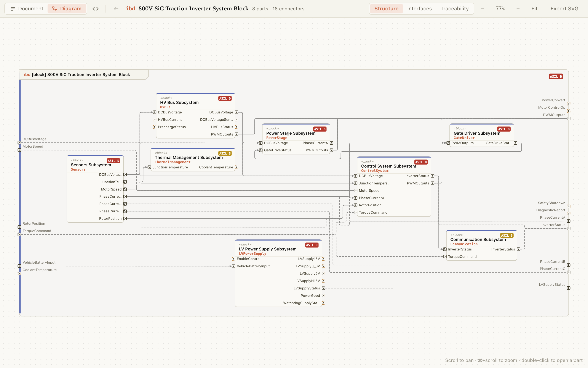Click HVBusCurrent port icon on HV Bus
Screen dimensions: 588x368
click(x=155, y=119)
